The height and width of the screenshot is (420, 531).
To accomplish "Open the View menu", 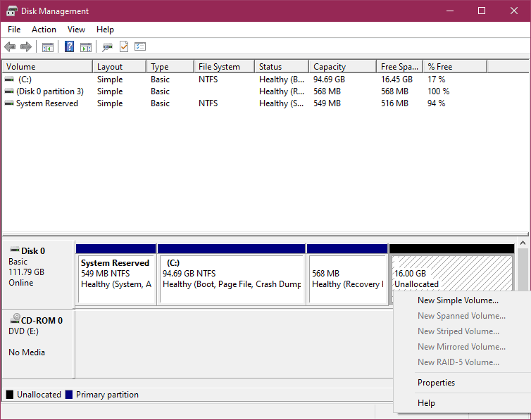I will click(76, 30).
